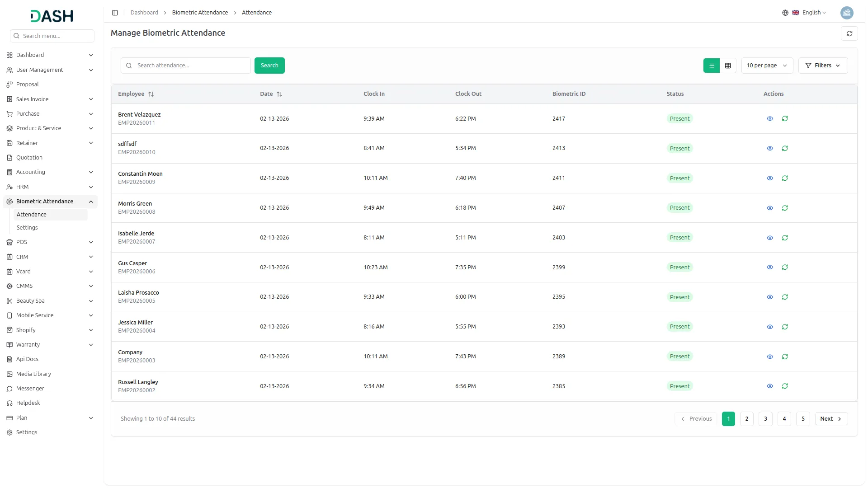View Morris Green attendance details
Viewport: 868px width, 488px height.
769,208
